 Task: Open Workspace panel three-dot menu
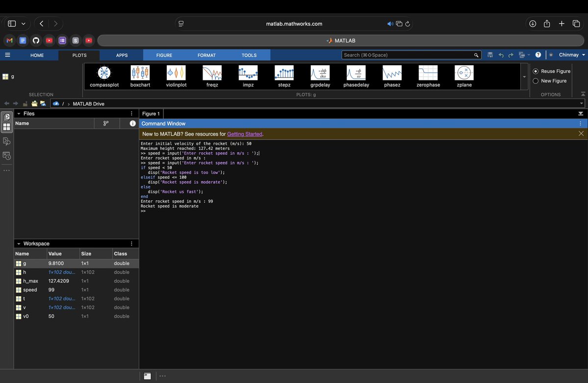pos(131,244)
